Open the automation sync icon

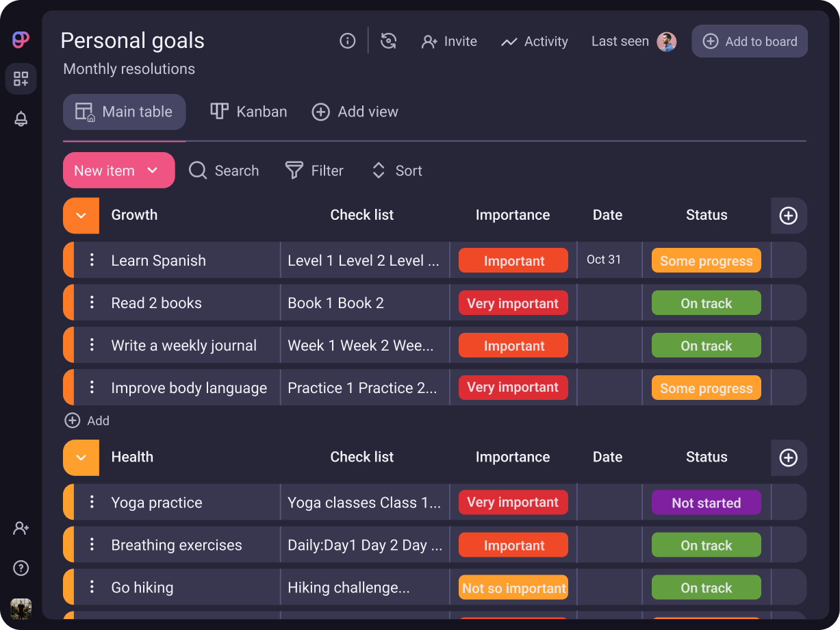388,41
